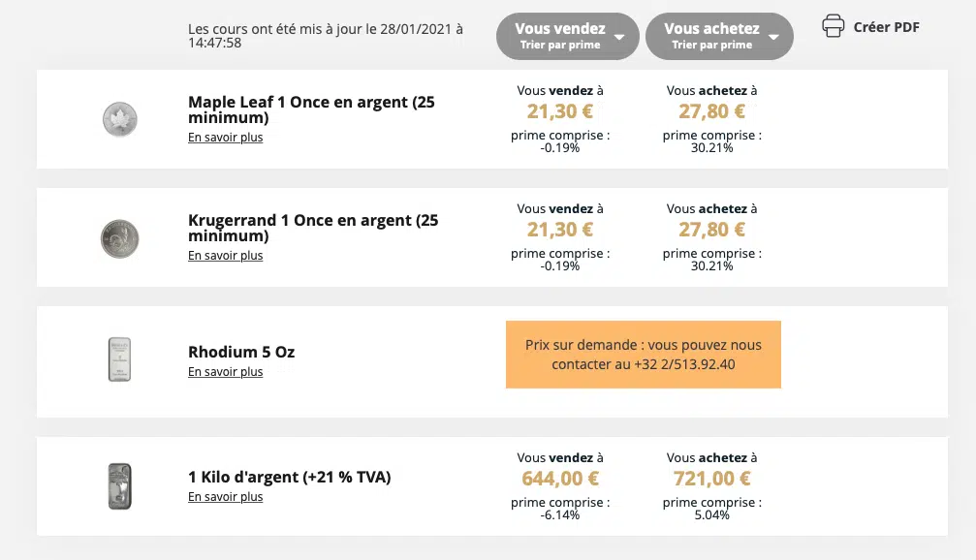Click the arrow on the Vous achetez button
Viewport: 976px width, 560px height.
[x=773, y=37]
